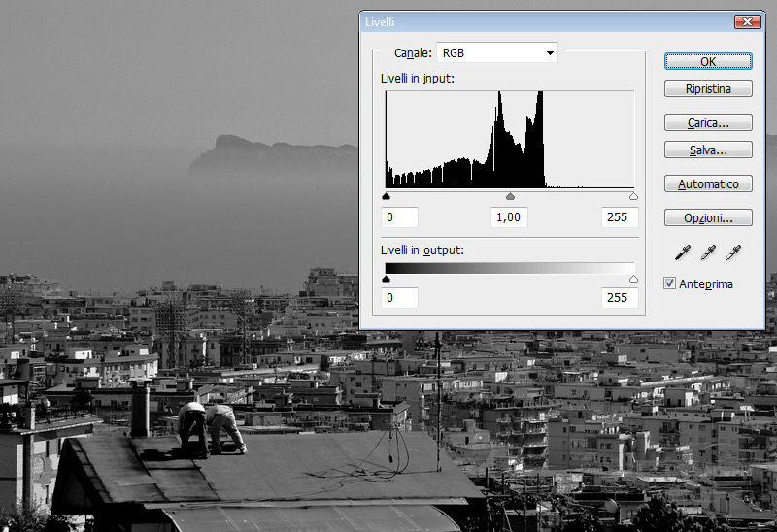This screenshot has width=777, height=532.
Task: Select the black point eyedropper
Action: (x=684, y=252)
